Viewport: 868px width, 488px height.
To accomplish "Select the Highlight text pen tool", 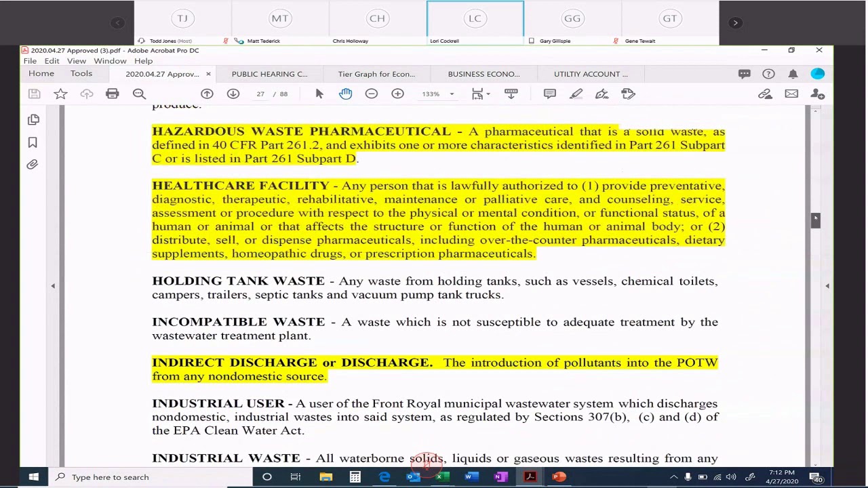I will pyautogui.click(x=576, y=94).
